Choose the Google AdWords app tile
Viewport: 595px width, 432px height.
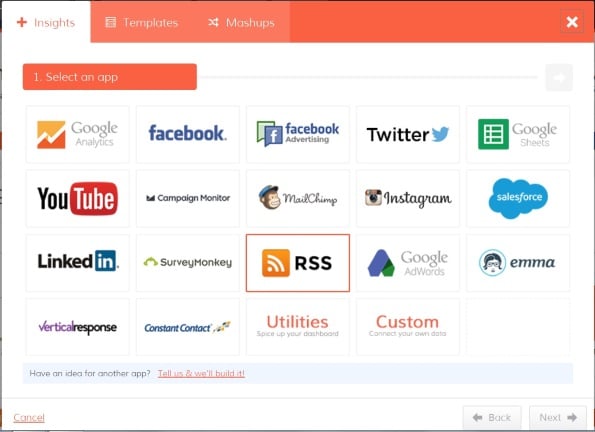coord(408,263)
